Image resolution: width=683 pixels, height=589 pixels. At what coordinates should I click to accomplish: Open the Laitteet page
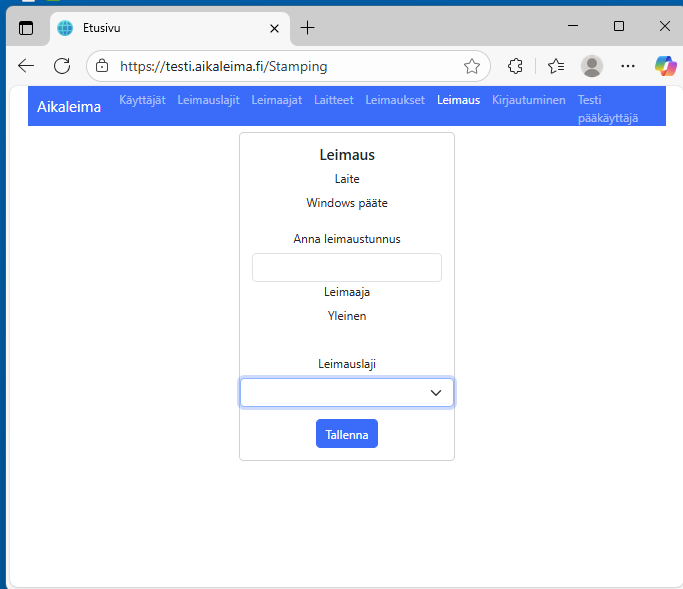(x=333, y=100)
